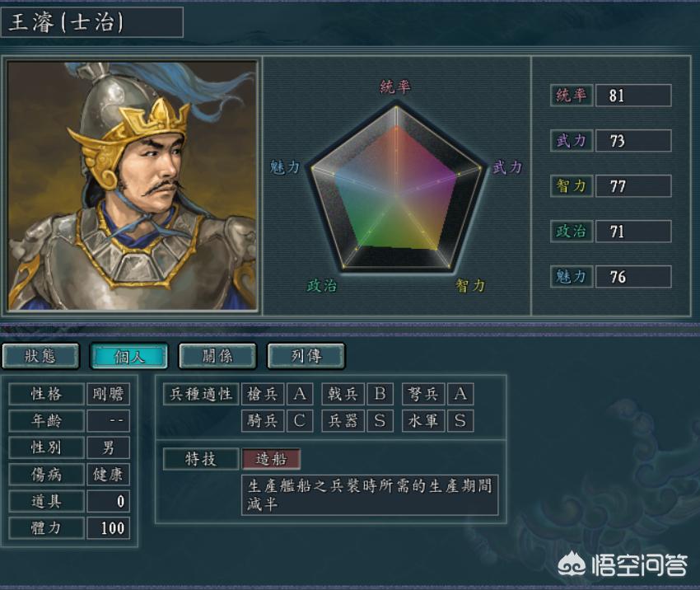
Task: Open the 關係 tab
Action: [x=217, y=356]
